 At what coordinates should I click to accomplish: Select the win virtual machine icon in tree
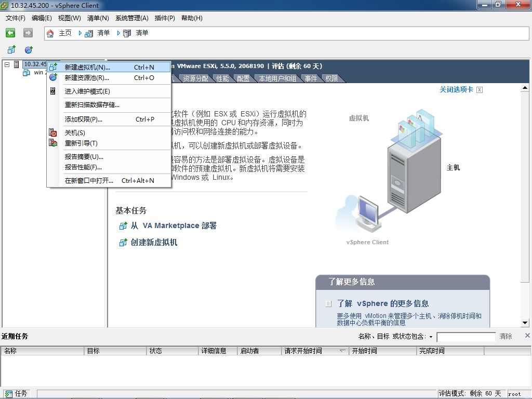click(26, 73)
